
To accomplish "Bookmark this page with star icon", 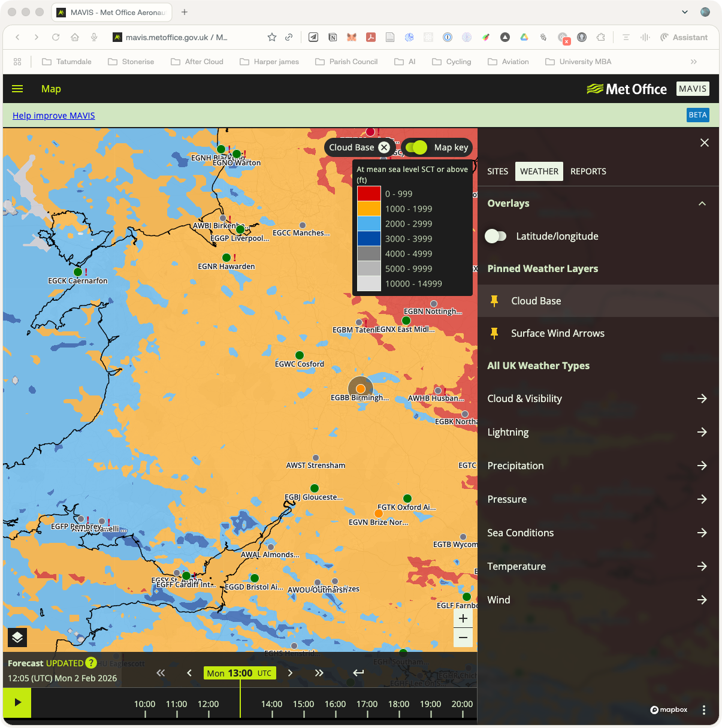I will [272, 37].
